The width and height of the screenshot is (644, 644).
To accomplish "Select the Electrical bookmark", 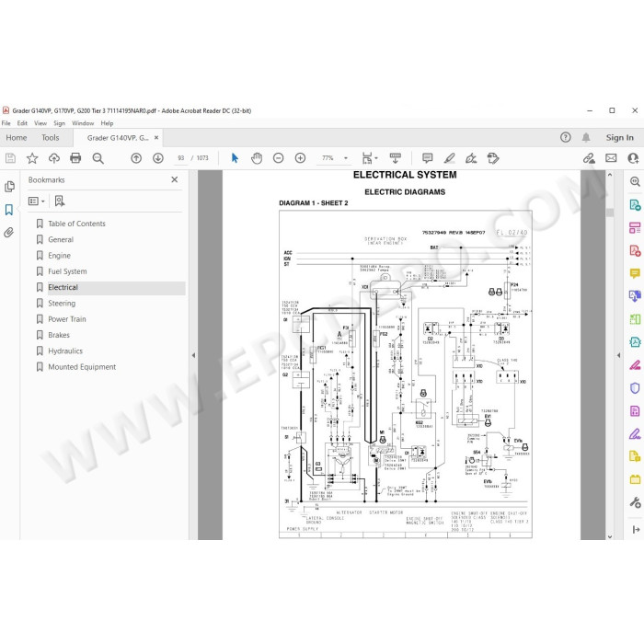I will [x=63, y=287].
